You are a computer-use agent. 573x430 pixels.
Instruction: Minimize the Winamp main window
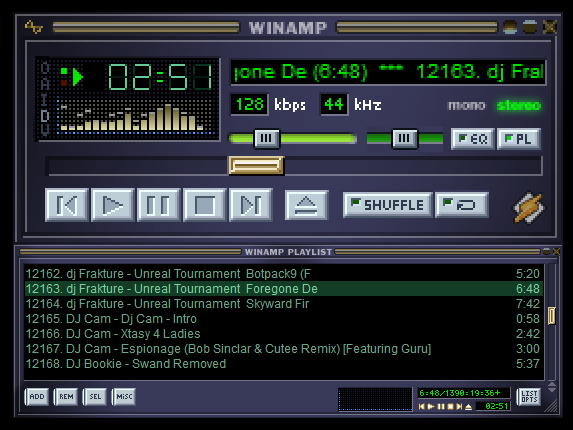(510, 27)
